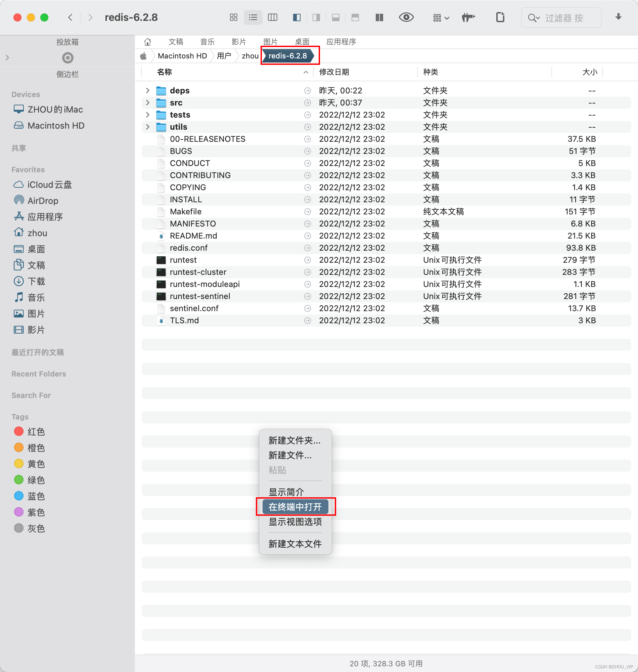This screenshot has height=672, width=638.
Task: Choose 新建文本文件 from context menu
Action: (295, 544)
